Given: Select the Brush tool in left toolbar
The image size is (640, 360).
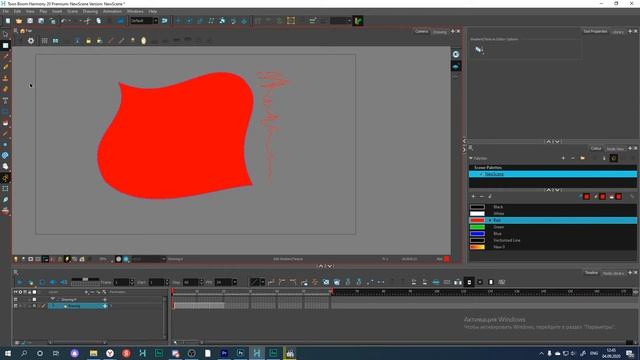Looking at the screenshot, I should coord(5,56).
